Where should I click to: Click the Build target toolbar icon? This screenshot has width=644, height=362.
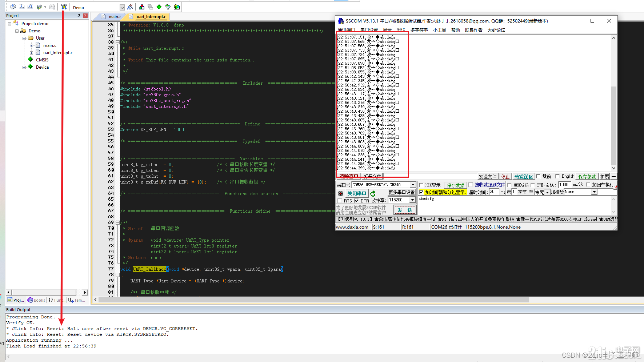pos(21,7)
